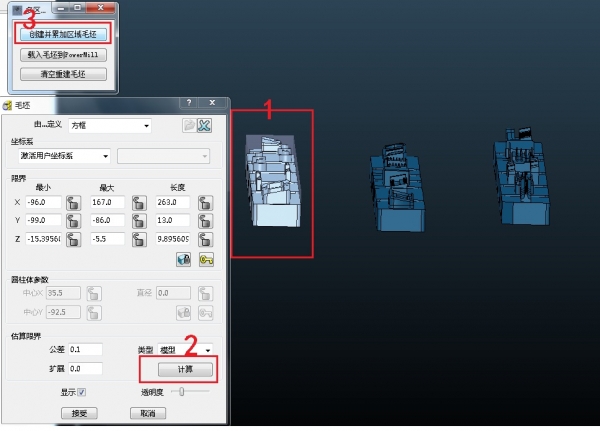
Task: Click the delete block X icon
Action: (x=204, y=126)
